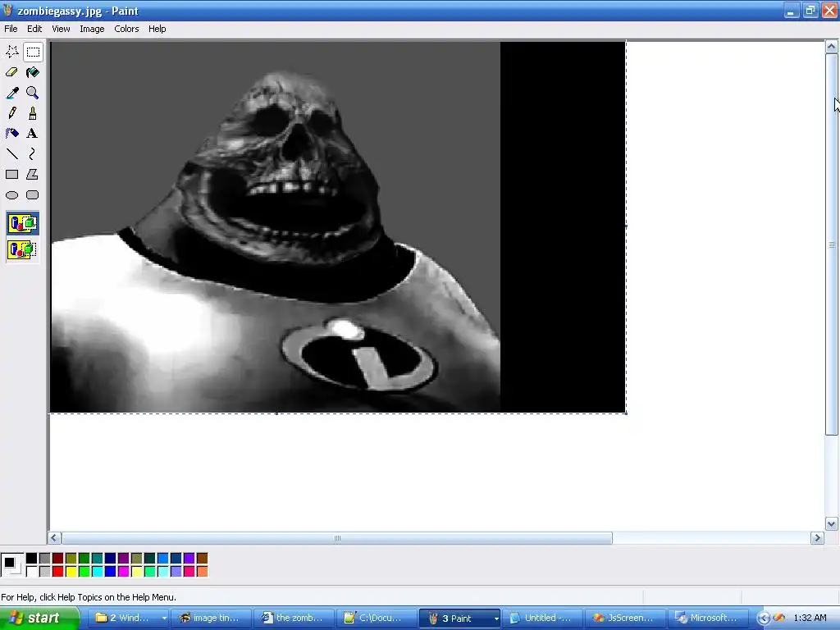Image resolution: width=840 pixels, height=630 pixels.
Task: Click the selection's bottom-center handle
Action: pyautogui.click(x=276, y=413)
